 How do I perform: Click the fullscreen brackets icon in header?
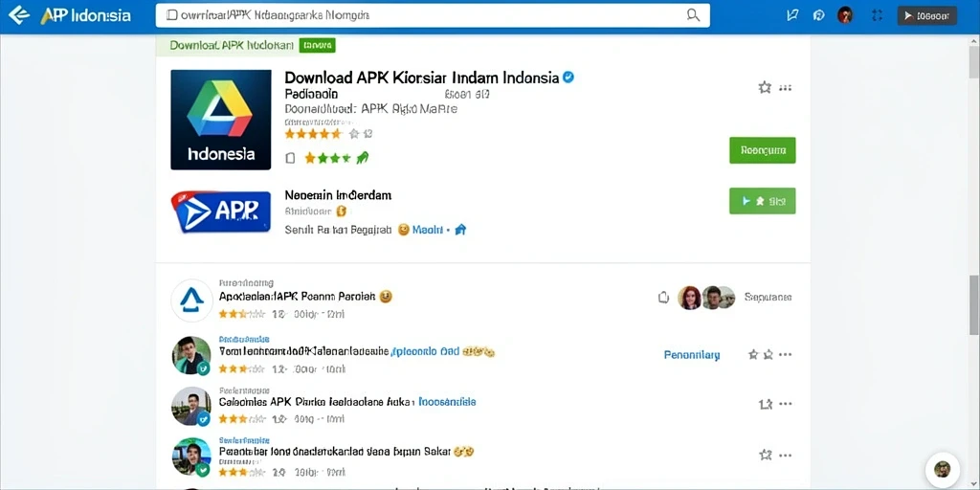pyautogui.click(x=877, y=15)
